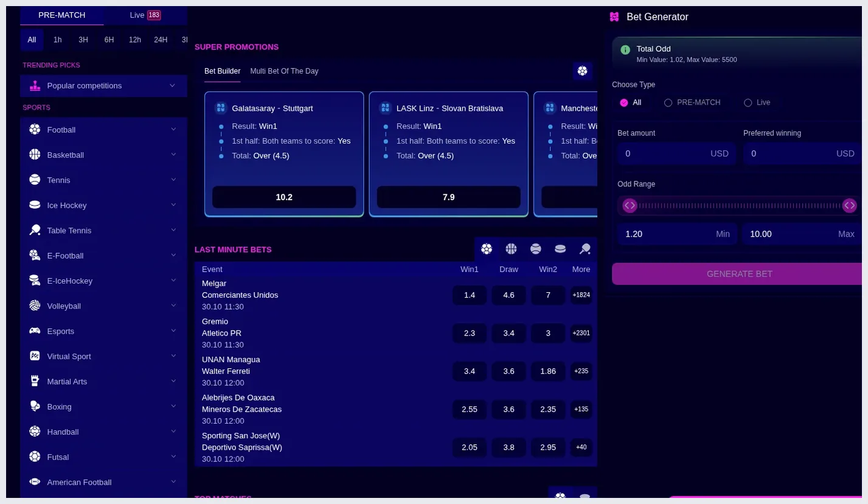The height and width of the screenshot is (504, 868).
Task: Click the Football sport icon in sidebar
Action: pyautogui.click(x=35, y=130)
